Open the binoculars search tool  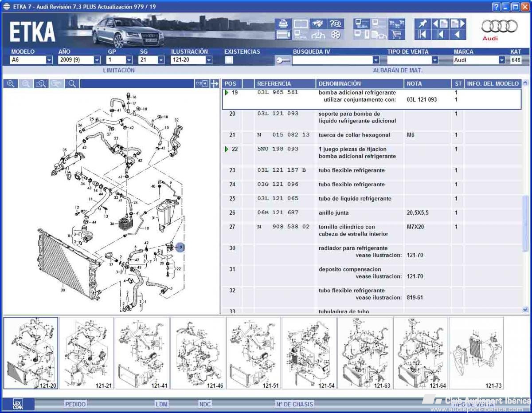(317, 24)
